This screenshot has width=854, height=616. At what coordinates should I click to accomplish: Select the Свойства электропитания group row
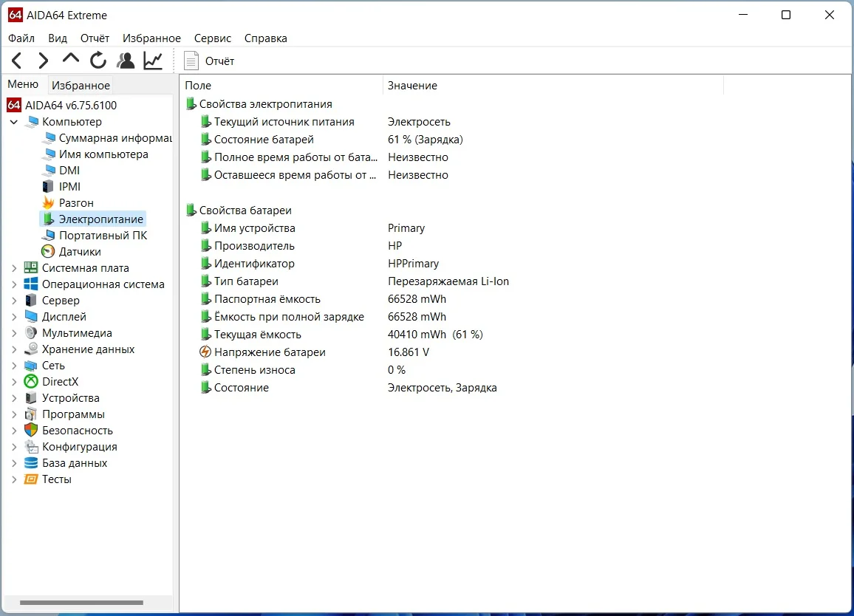(x=259, y=104)
